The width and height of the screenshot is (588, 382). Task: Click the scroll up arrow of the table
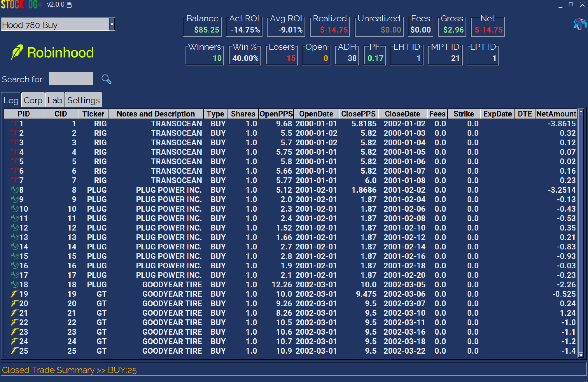pos(581,111)
